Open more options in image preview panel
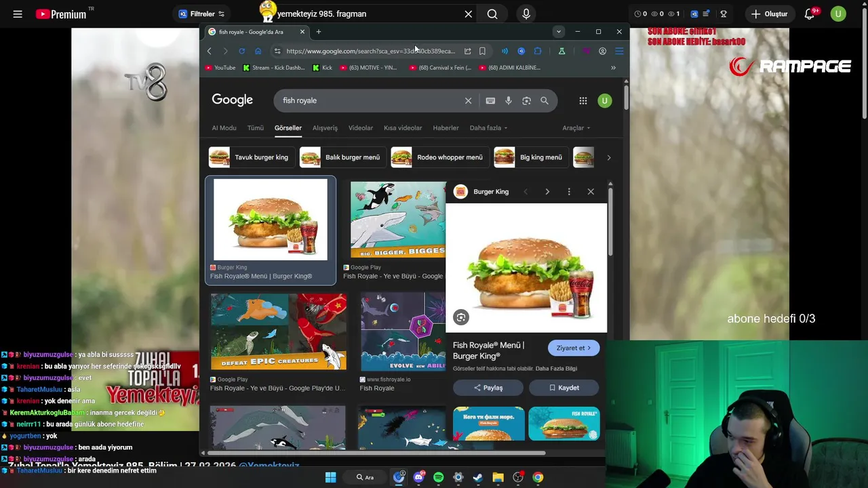The height and width of the screenshot is (488, 868). [569, 192]
